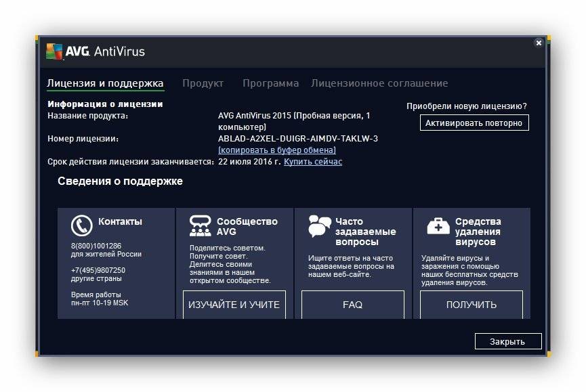Select the Лицензия и поддержка tab
The height and width of the screenshot is (392, 586).
(105, 83)
